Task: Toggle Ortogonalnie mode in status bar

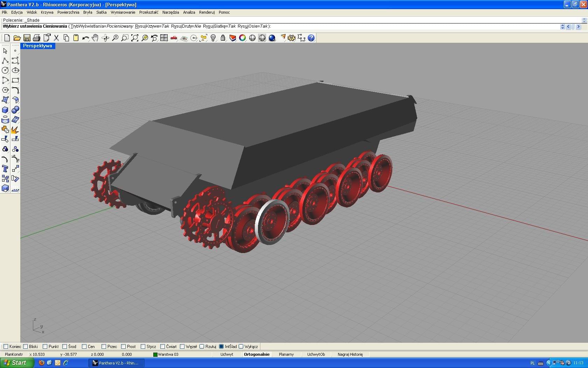Action: (x=257, y=354)
